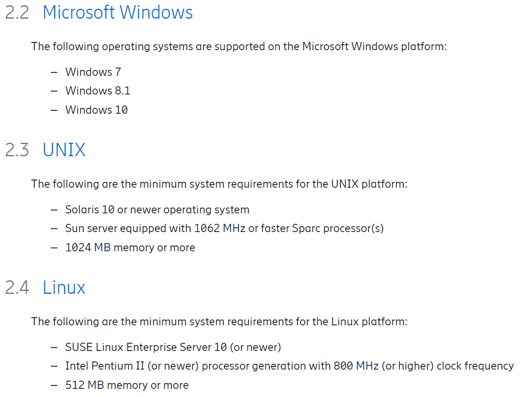Click the Windows 7 list item
Screen dimensions: 532x397
[x=93, y=72]
